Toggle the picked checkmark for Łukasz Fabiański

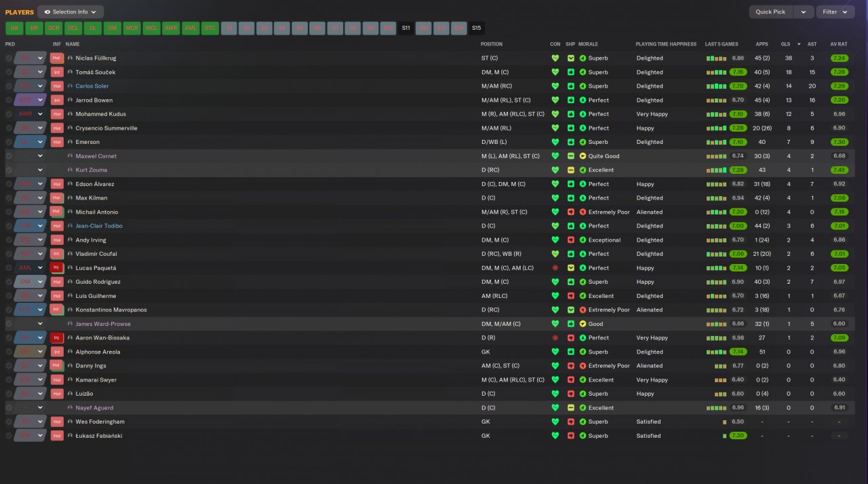9,436
